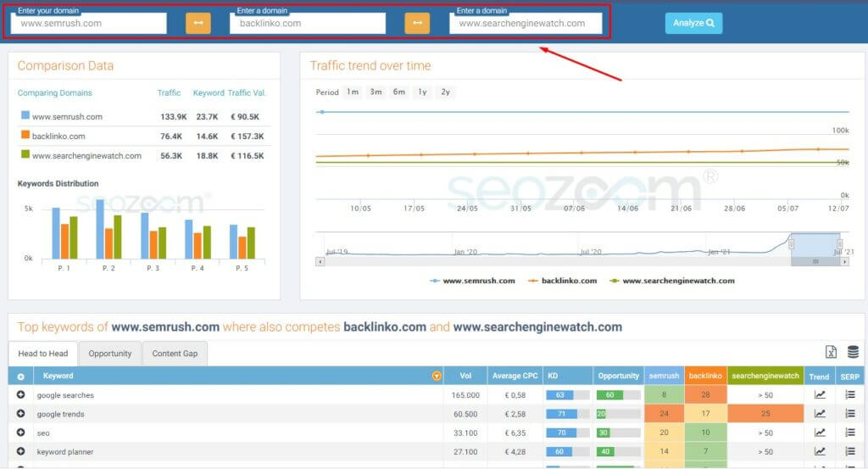The width and height of the screenshot is (868, 469).
Task: Open the Content Gap tab
Action: pos(175,354)
